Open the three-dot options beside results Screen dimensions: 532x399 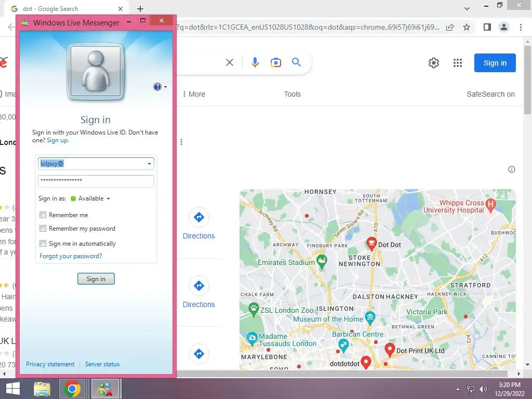181,142
